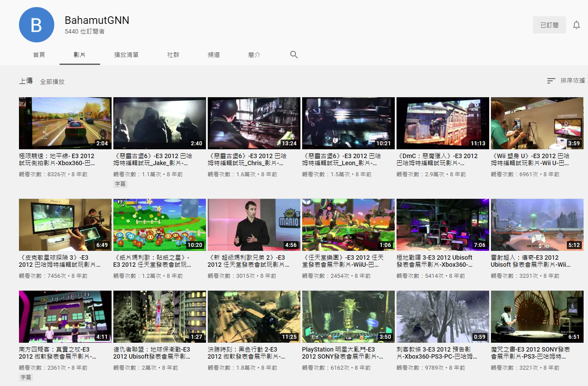
Task: Open the 10:21 Leon gameplay video thumbnail
Action: tap(348, 123)
